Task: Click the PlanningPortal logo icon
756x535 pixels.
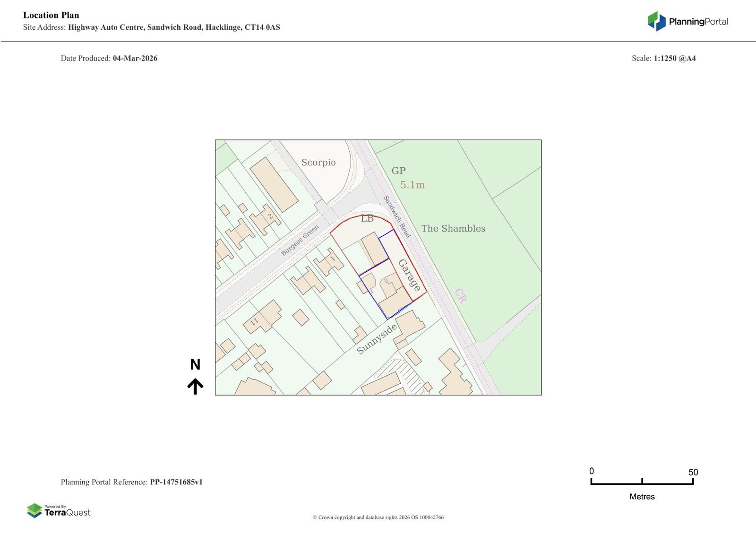Action: pos(656,21)
